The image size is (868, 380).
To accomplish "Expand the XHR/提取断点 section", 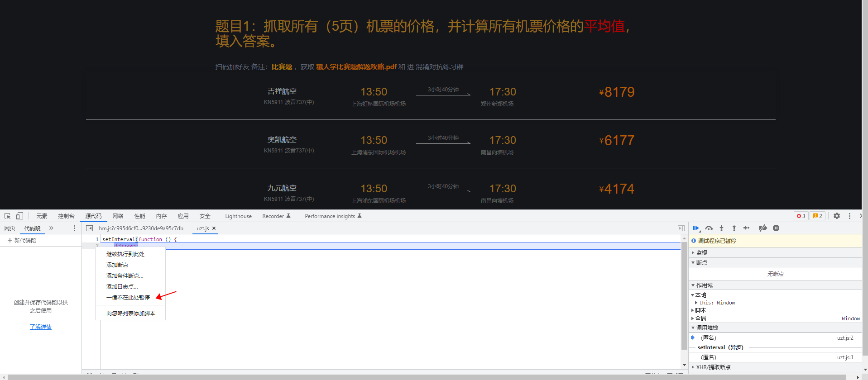I will point(775,367).
